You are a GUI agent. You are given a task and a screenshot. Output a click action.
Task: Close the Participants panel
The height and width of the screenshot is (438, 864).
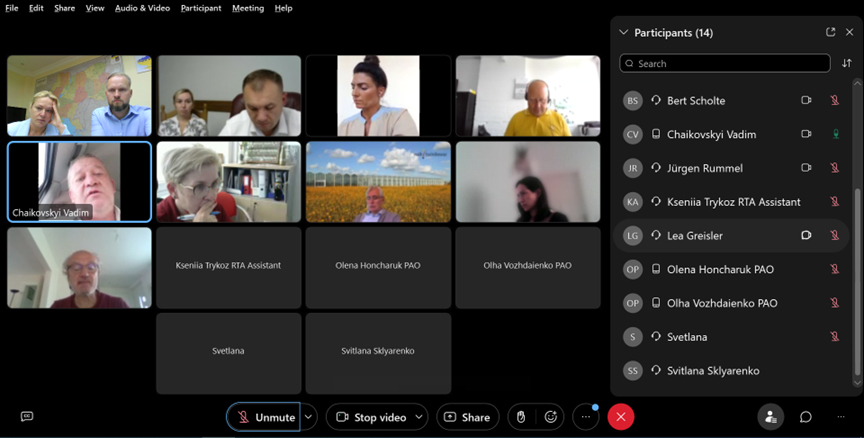pyautogui.click(x=850, y=33)
